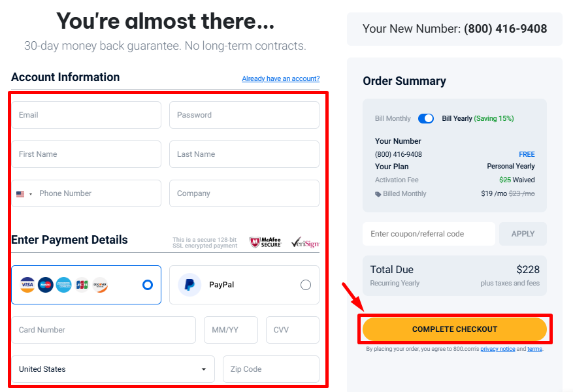Click the McAfee Secure badge
The width and height of the screenshot is (573, 392).
265,242
